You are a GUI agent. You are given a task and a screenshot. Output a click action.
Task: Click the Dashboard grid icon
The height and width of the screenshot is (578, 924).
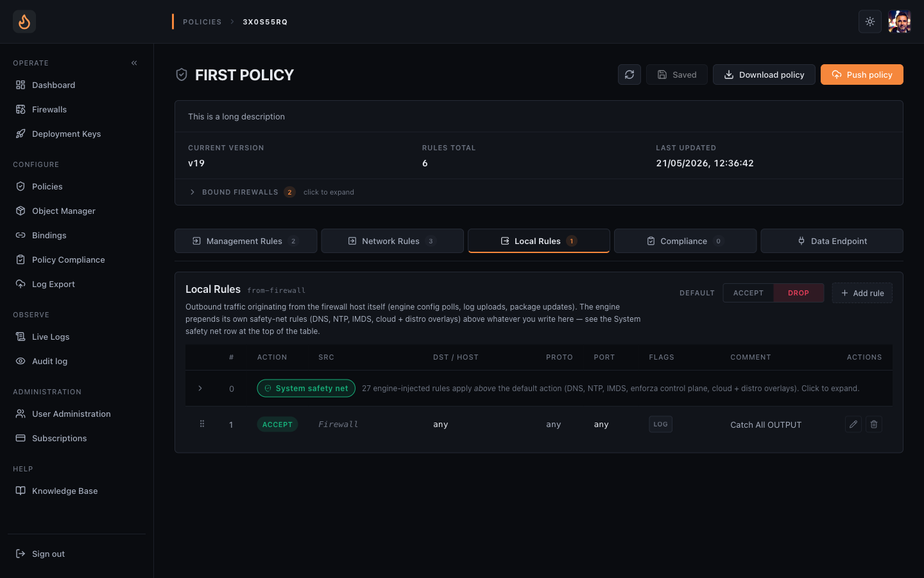coord(21,85)
